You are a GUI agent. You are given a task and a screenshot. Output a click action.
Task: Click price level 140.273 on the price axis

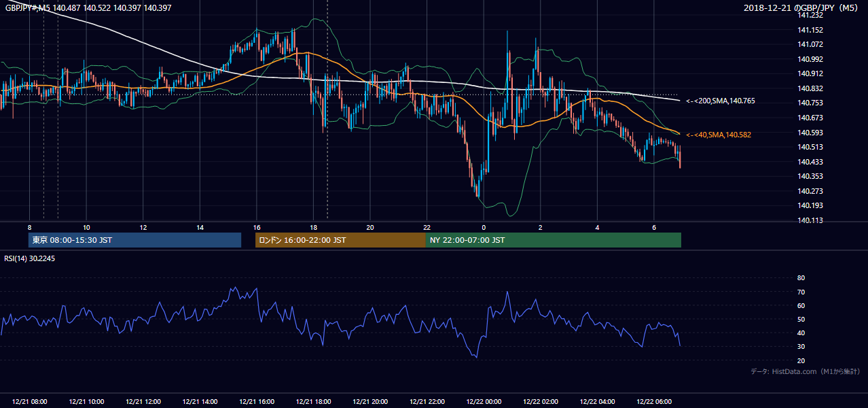(x=810, y=191)
